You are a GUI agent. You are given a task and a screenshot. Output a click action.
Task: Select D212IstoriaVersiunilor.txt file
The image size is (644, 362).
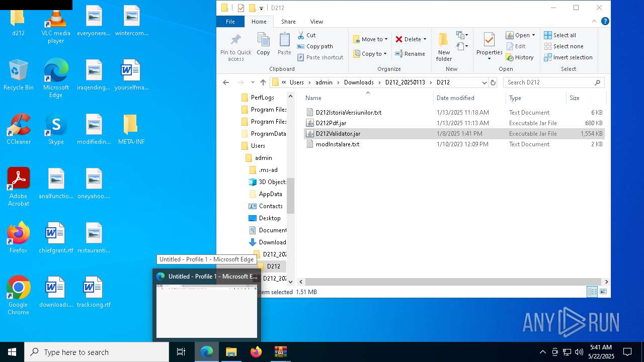(x=349, y=113)
